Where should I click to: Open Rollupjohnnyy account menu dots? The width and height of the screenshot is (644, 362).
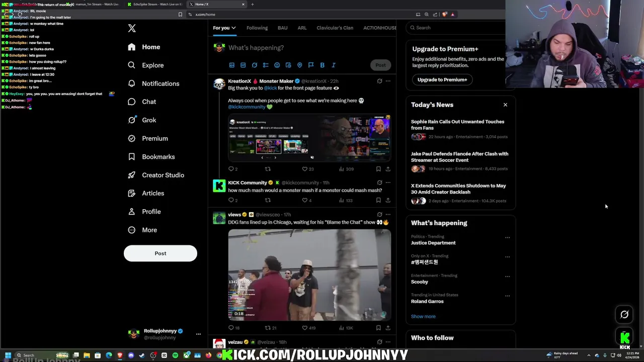(x=198, y=334)
